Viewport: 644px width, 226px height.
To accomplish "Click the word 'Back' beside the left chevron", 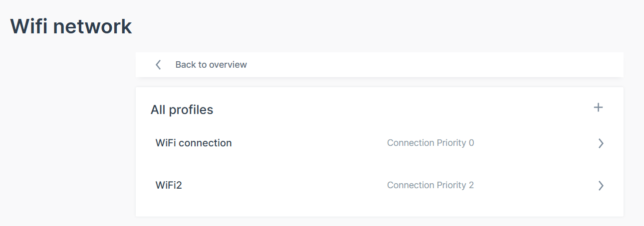I will tap(185, 65).
